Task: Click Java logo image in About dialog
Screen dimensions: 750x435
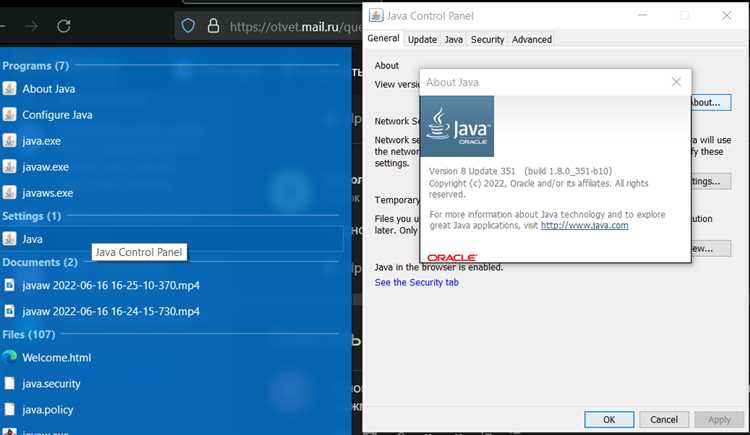Action: click(457, 126)
